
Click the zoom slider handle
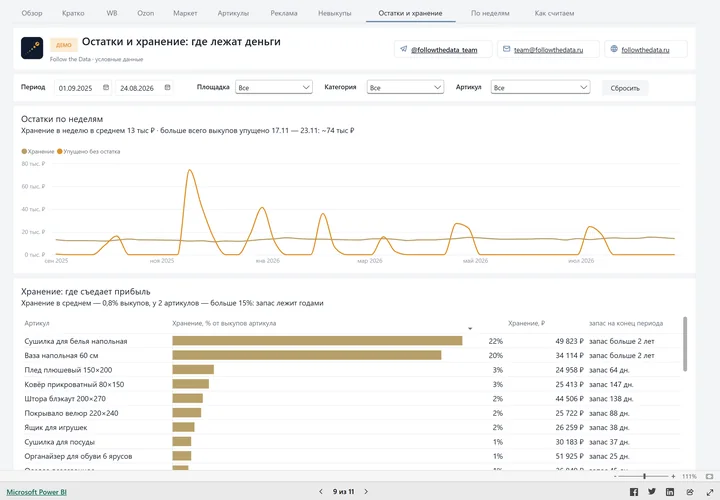pos(645,476)
